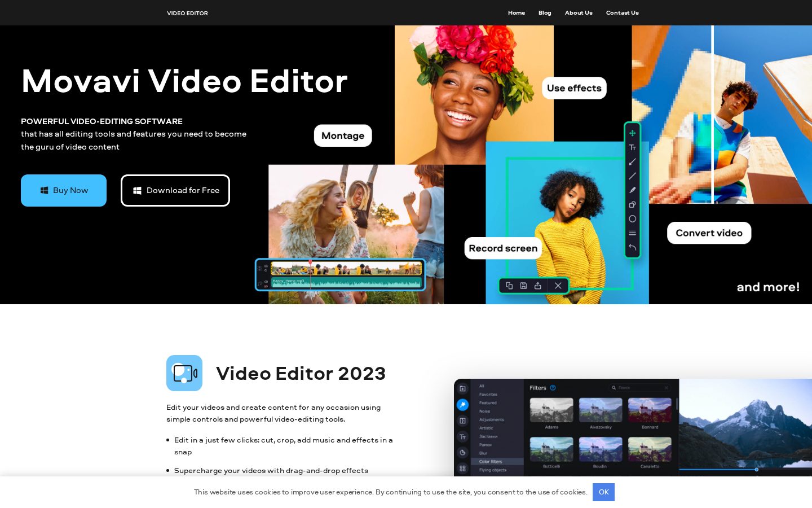Click the filter search input field
The width and height of the screenshot is (812, 508).
[x=641, y=388]
